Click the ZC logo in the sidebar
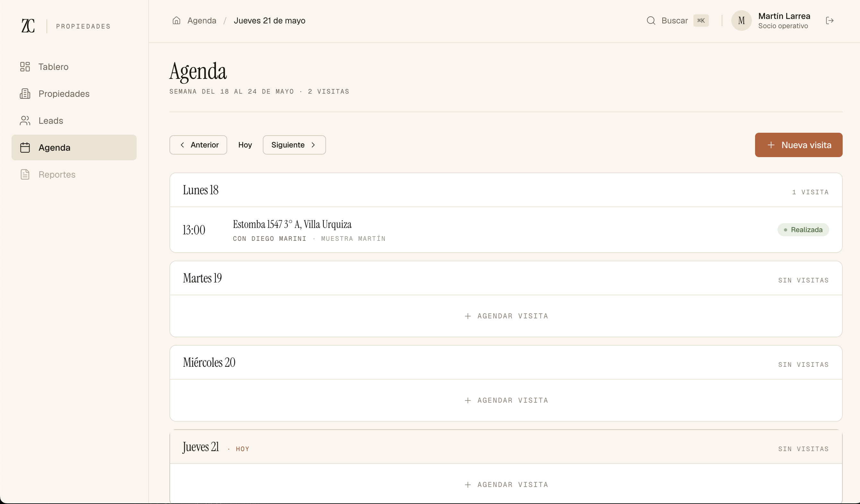 28,26
